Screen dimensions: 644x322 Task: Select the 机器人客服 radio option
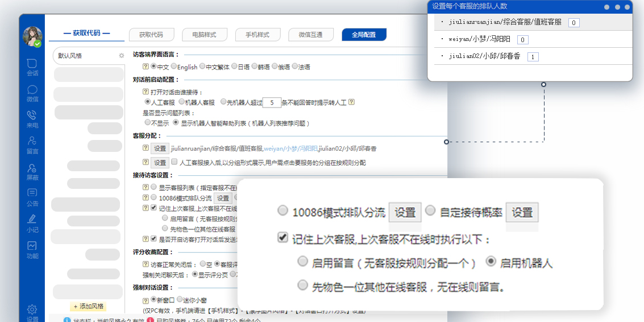pos(182,102)
